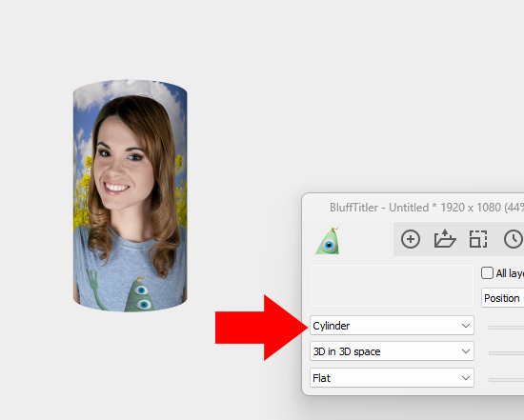Click the circled plus add-layer icon
The width and height of the screenshot is (524, 420).
point(411,239)
